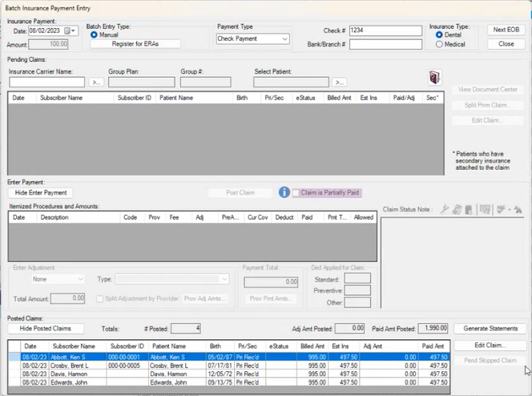Open the help book icon
Viewport: 532px width, 396px height.
click(436, 78)
